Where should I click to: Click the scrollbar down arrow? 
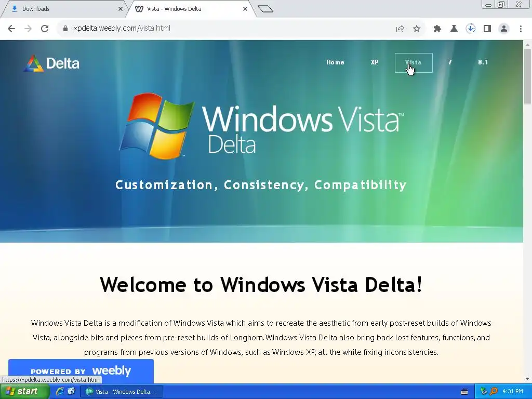tap(527, 379)
